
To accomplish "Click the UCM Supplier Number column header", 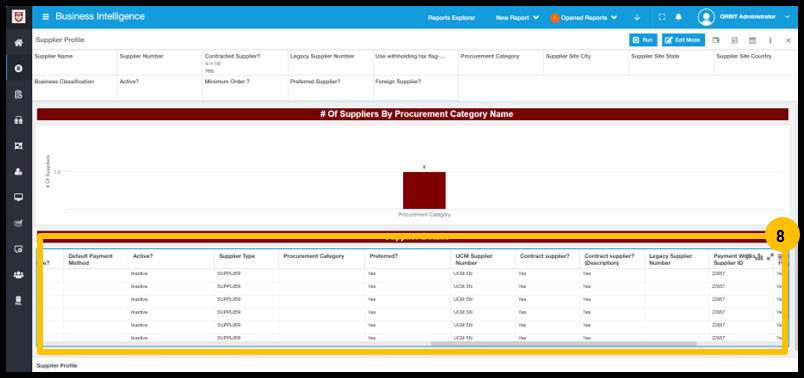I will [x=483, y=259].
